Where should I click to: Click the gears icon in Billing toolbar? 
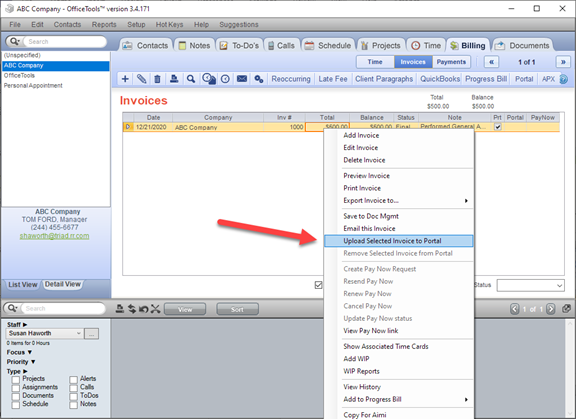259,79
